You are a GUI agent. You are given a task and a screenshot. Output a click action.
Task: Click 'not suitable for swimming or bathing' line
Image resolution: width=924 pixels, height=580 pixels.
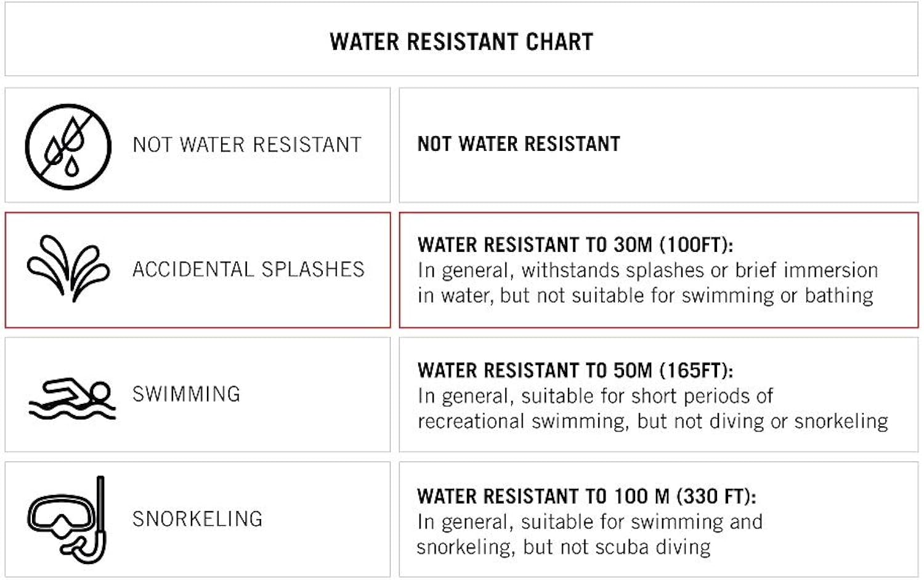[645, 296]
